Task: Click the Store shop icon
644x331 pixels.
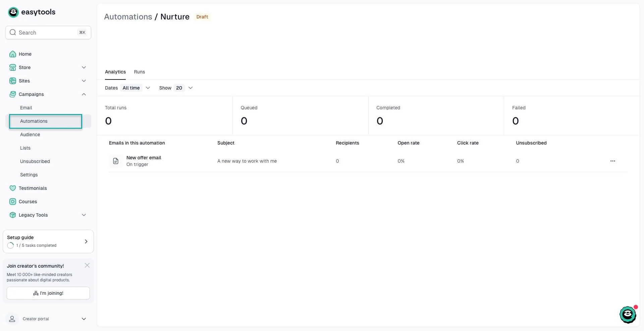Action: [x=13, y=67]
